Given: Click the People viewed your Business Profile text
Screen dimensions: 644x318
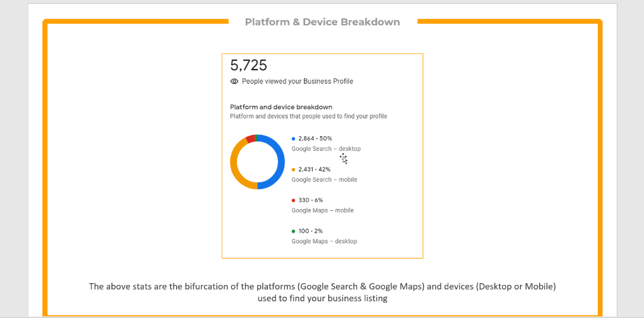Looking at the screenshot, I should point(297,82).
